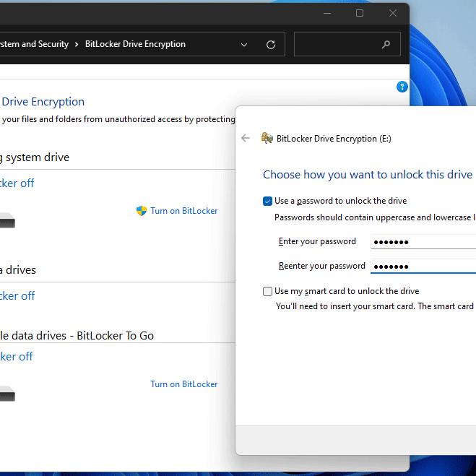Select the operating system drive icon
476x476 pixels.
[7, 220]
